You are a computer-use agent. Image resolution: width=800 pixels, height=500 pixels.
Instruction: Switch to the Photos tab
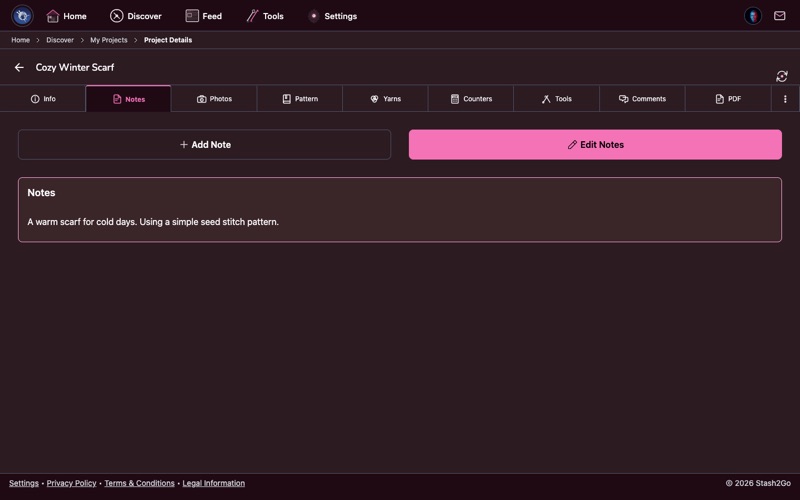[214, 98]
